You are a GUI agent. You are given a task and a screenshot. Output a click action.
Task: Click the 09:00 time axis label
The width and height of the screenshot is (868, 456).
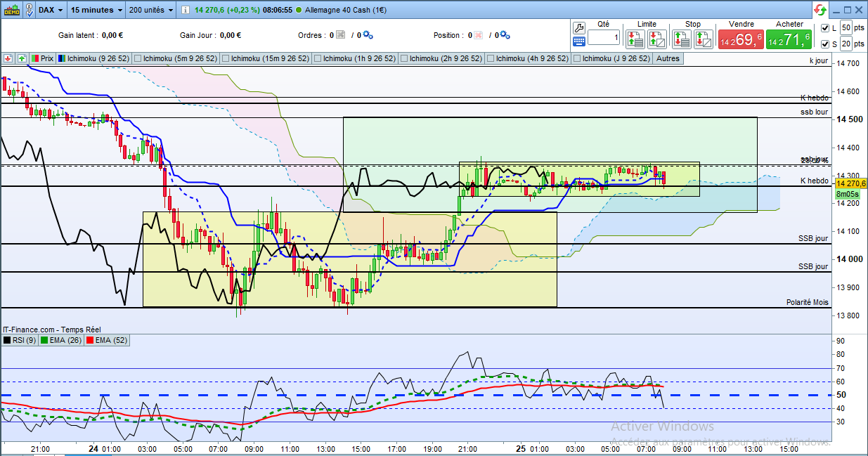(254, 448)
